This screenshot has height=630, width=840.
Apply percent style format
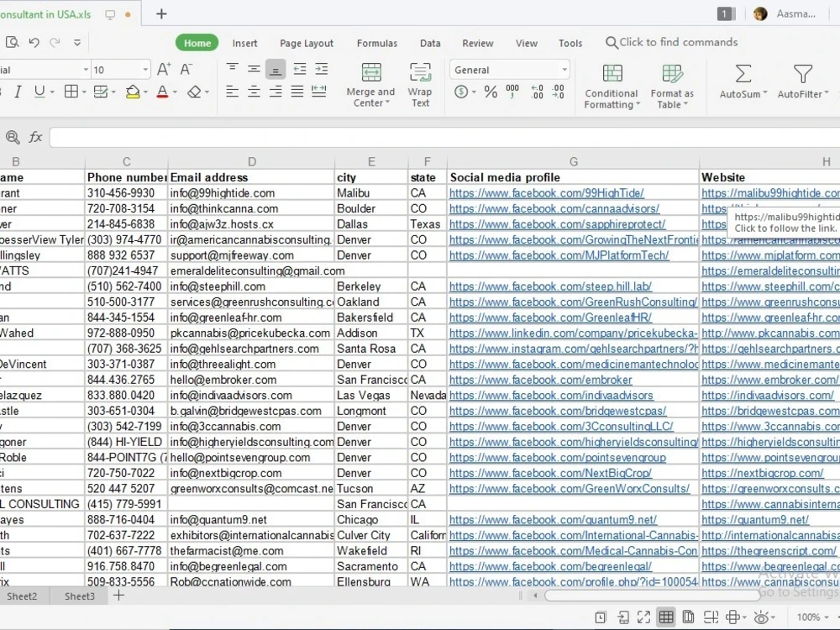(x=491, y=92)
